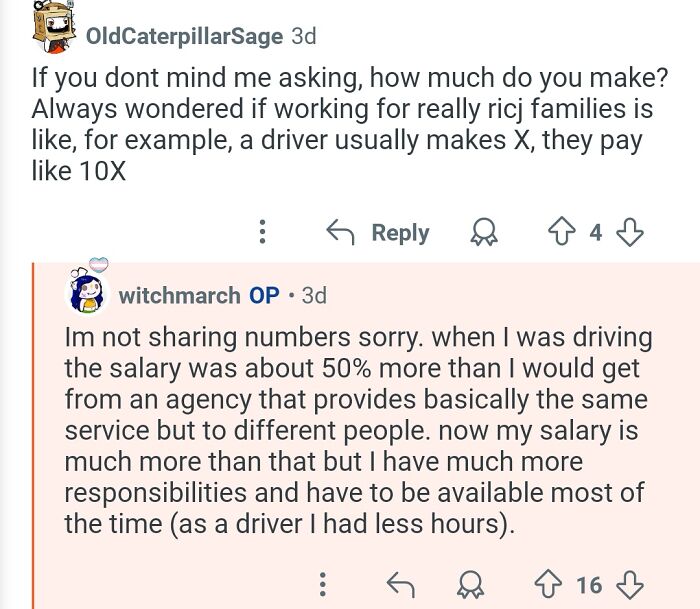Upvote OldCaterpillarSage's comment
Screen dimensions: 700x609
[560, 233]
